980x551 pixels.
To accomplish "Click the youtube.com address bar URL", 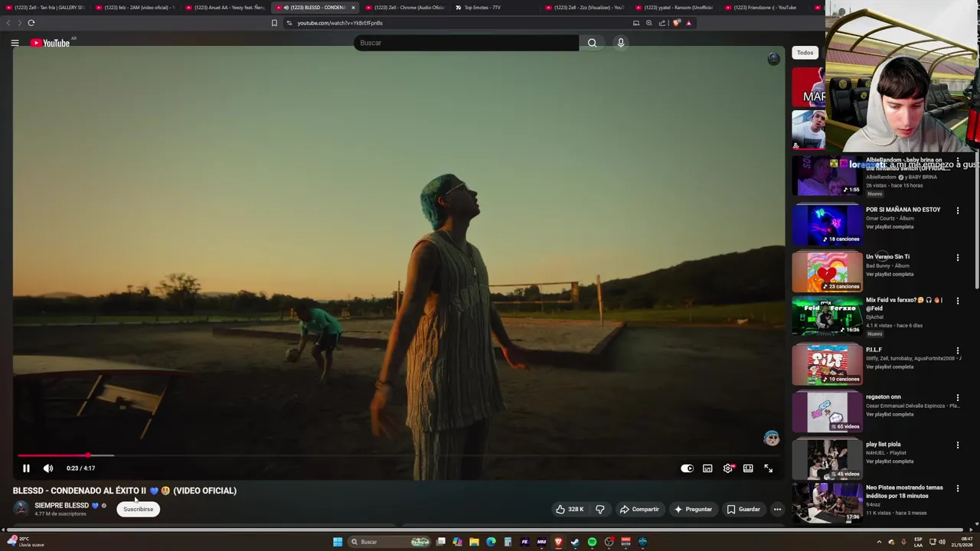I will click(340, 23).
